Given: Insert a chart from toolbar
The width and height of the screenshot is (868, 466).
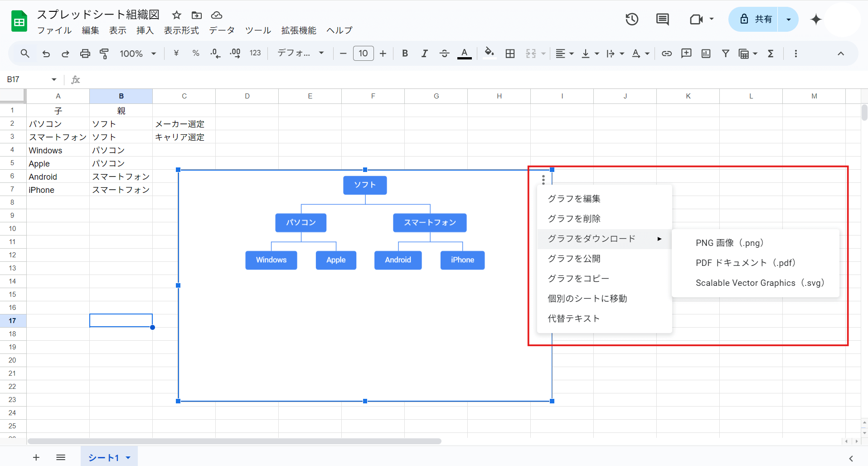Looking at the screenshot, I should pyautogui.click(x=706, y=54).
